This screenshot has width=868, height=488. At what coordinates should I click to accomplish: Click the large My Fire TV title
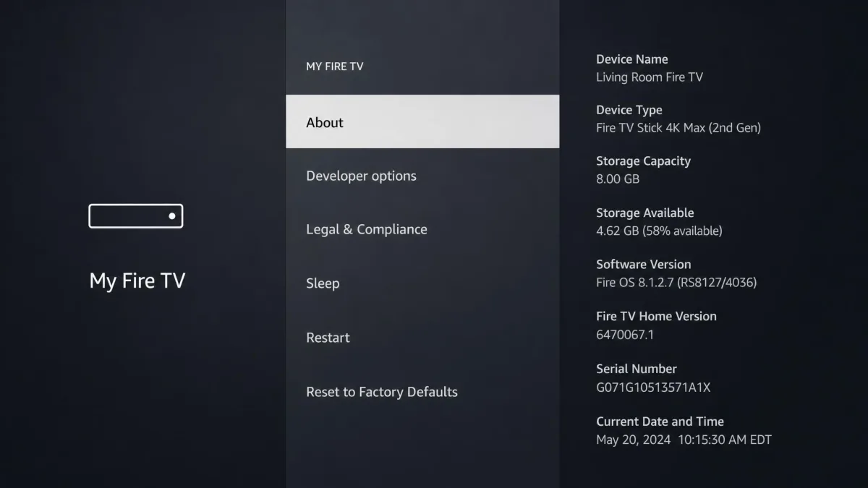coord(137,281)
